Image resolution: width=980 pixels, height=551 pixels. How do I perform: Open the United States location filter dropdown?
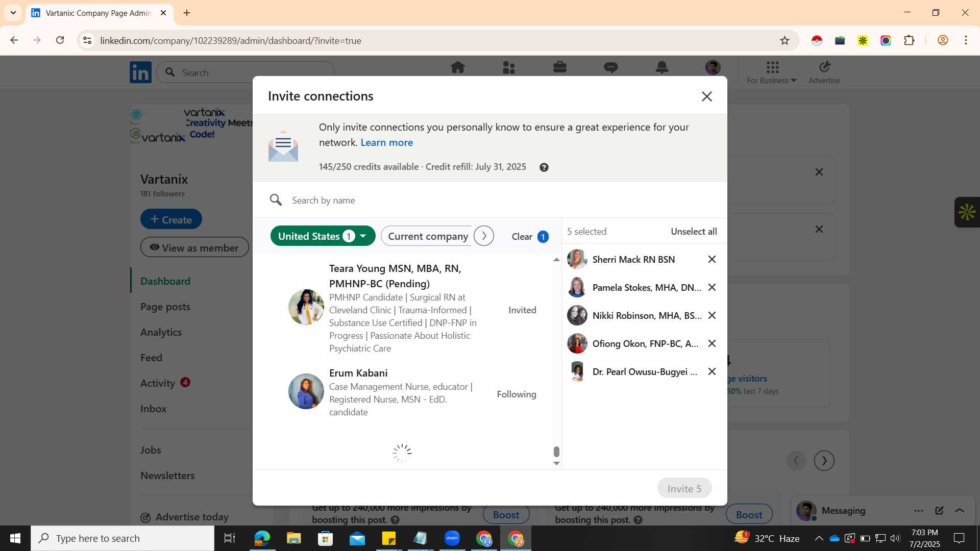pos(323,236)
